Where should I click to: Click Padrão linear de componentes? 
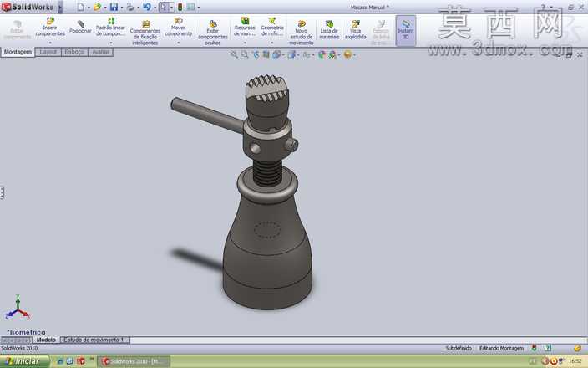[x=110, y=27]
